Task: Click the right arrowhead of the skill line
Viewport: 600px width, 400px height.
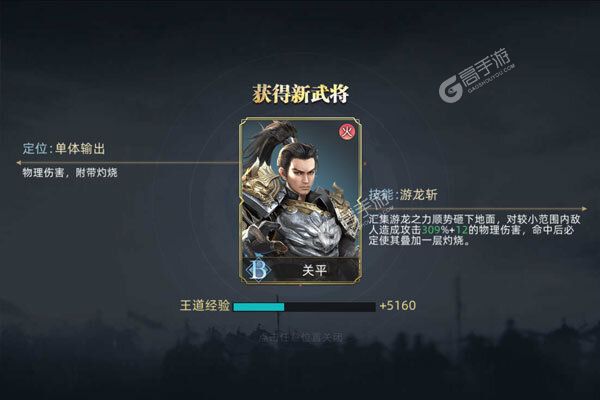Action: click(x=584, y=209)
